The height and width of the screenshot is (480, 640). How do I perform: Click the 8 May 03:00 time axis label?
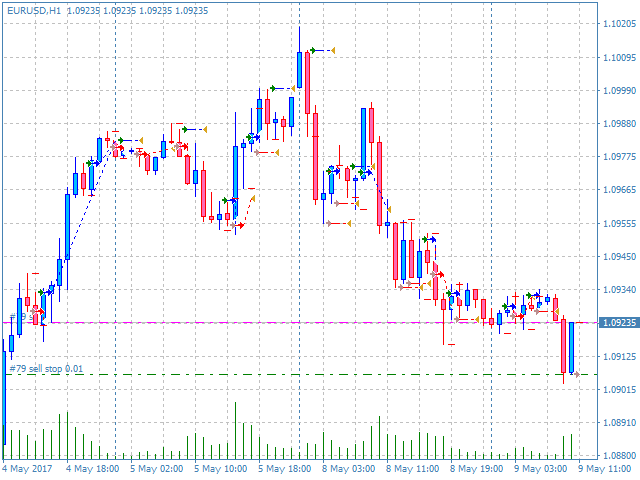coord(348,469)
